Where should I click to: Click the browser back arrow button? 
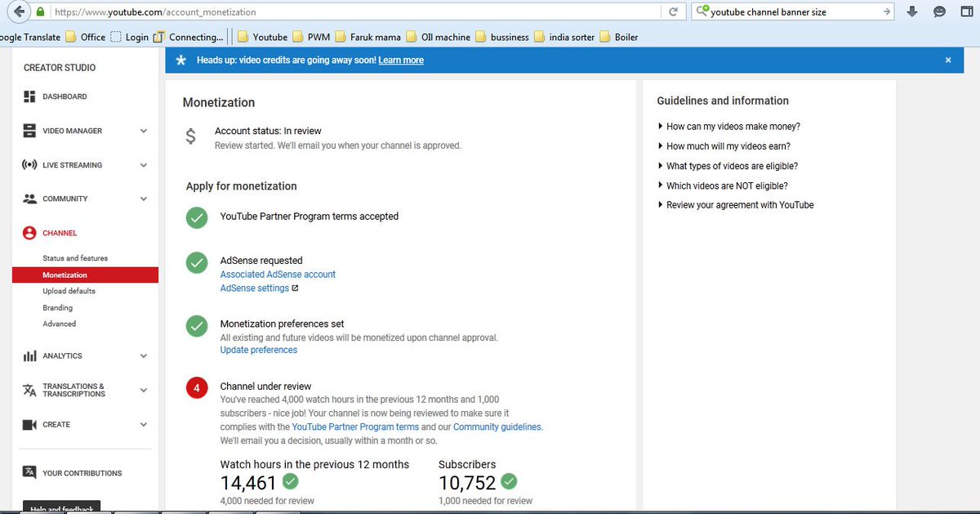17,11
